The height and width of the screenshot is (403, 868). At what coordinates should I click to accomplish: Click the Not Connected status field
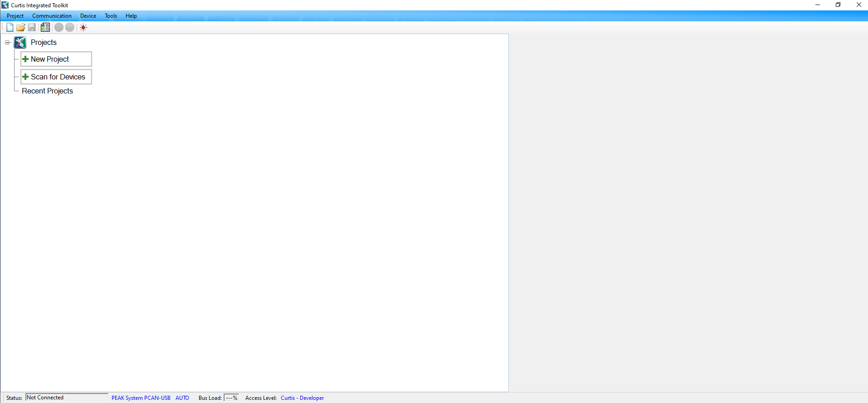tap(67, 398)
